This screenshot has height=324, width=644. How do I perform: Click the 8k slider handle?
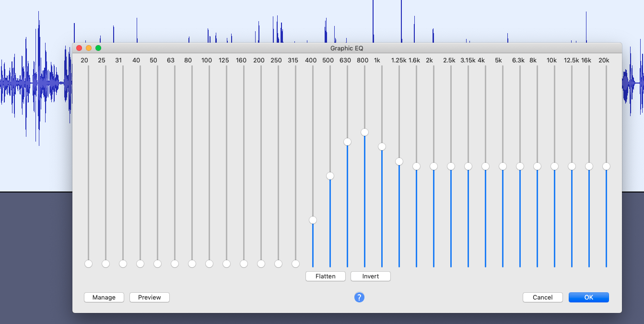pos(537,166)
